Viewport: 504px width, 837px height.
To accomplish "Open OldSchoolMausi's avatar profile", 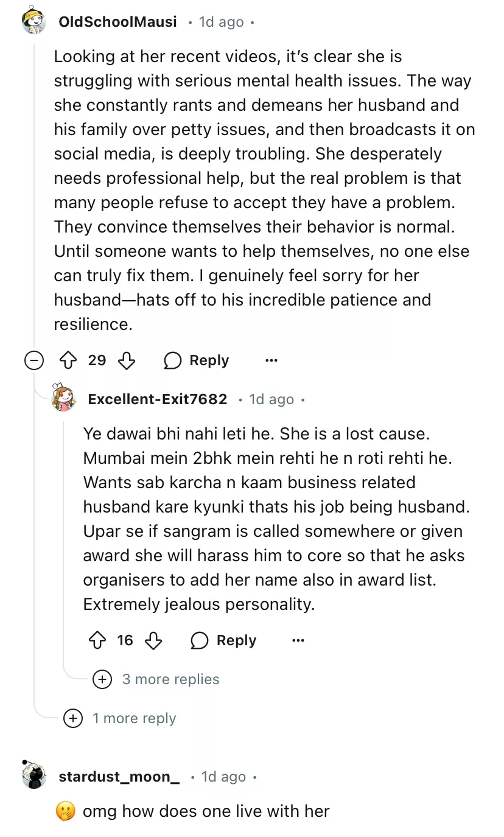I will 34,22.
